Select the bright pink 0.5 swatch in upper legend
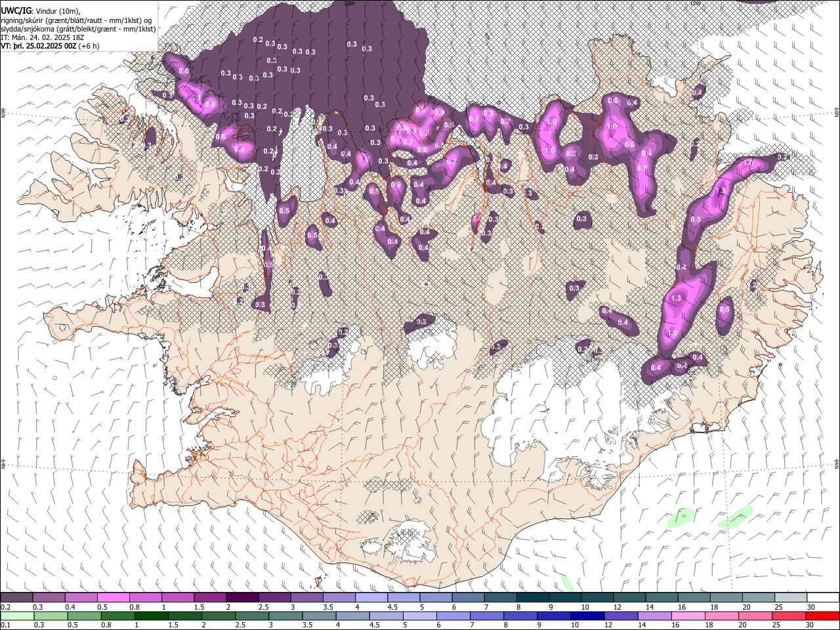This screenshot has width=840, height=630. tap(113, 597)
